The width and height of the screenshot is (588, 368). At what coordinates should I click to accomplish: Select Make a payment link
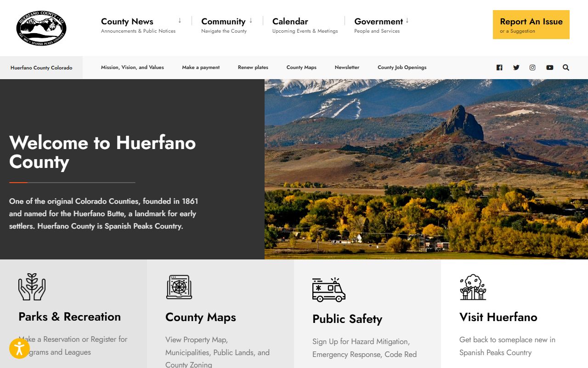pyautogui.click(x=201, y=67)
